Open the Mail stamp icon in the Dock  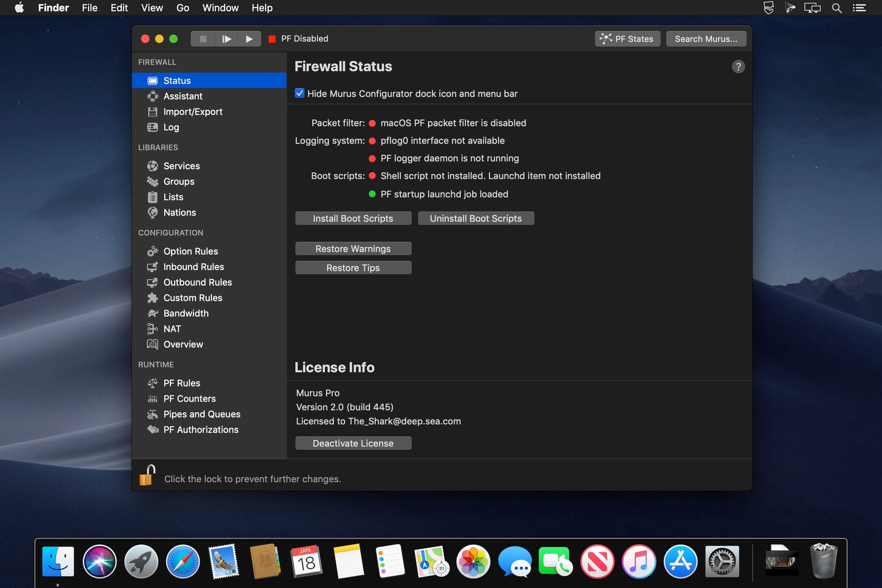[224, 561]
